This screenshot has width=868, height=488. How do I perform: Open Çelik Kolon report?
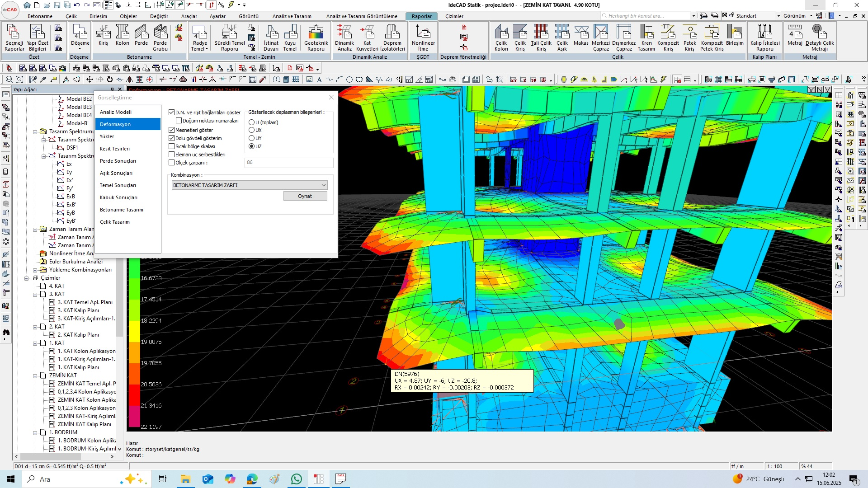tap(501, 38)
